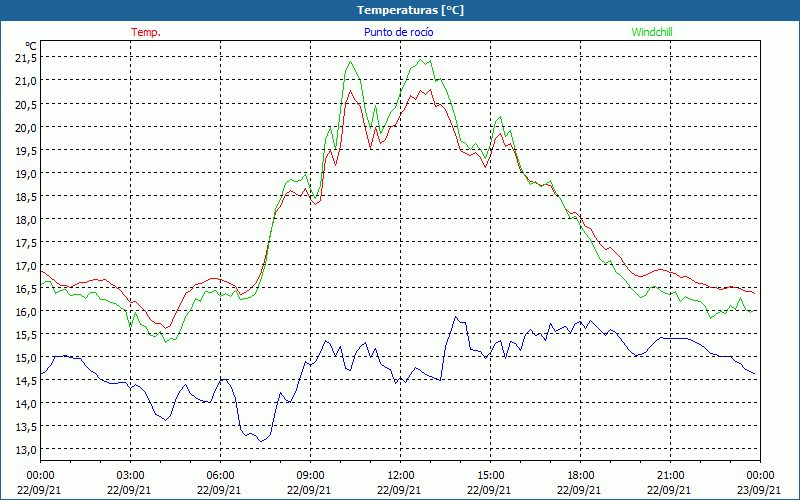Click the °C unit label on the y-axis
Screen dimensions: 800x500
pos(31,46)
